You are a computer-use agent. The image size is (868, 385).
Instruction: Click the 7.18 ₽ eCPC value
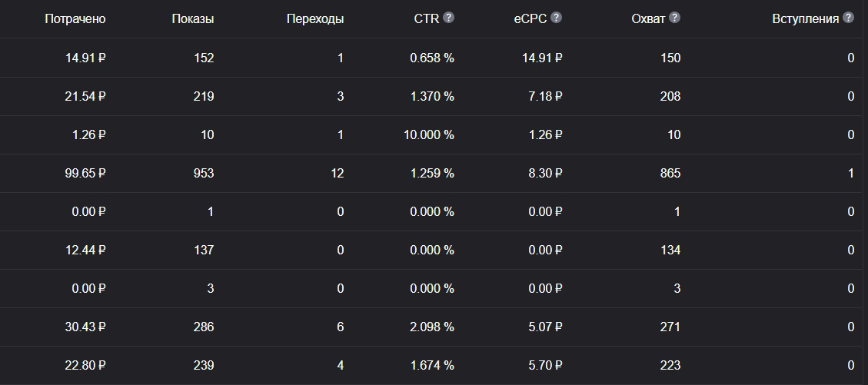(545, 96)
